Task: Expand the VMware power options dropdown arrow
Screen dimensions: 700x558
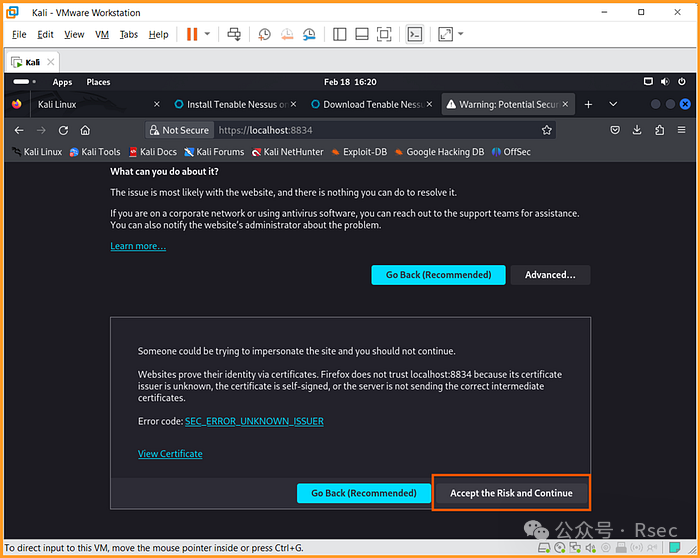Action: pyautogui.click(x=208, y=34)
